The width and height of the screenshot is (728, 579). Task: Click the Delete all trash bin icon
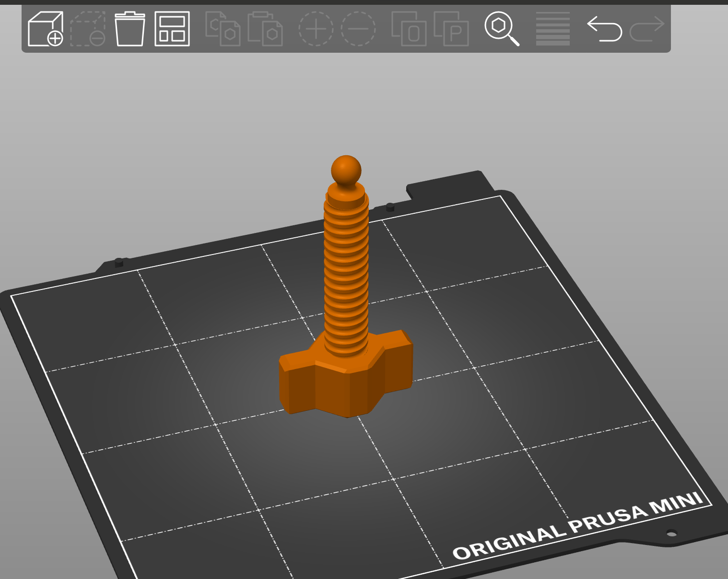tap(130, 29)
